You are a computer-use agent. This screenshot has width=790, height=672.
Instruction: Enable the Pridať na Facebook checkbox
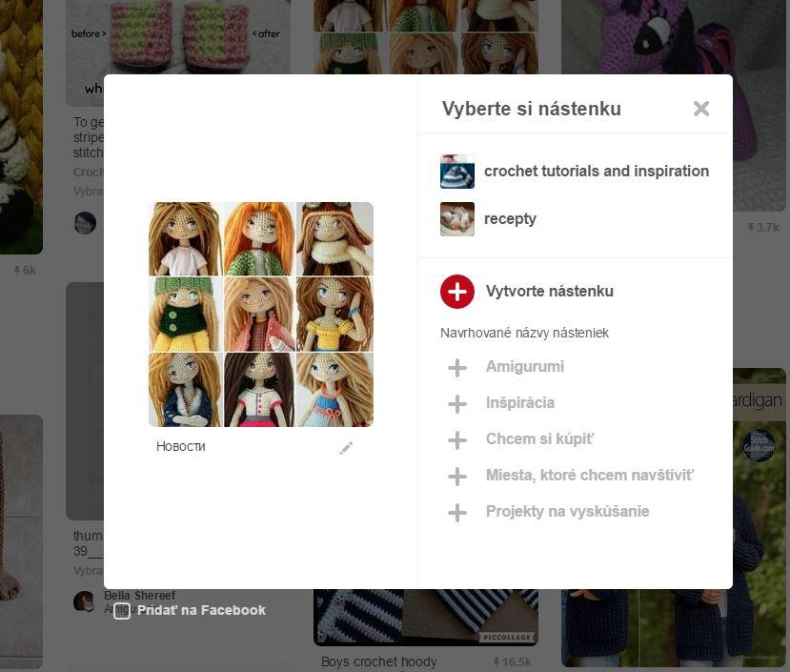coord(122,611)
